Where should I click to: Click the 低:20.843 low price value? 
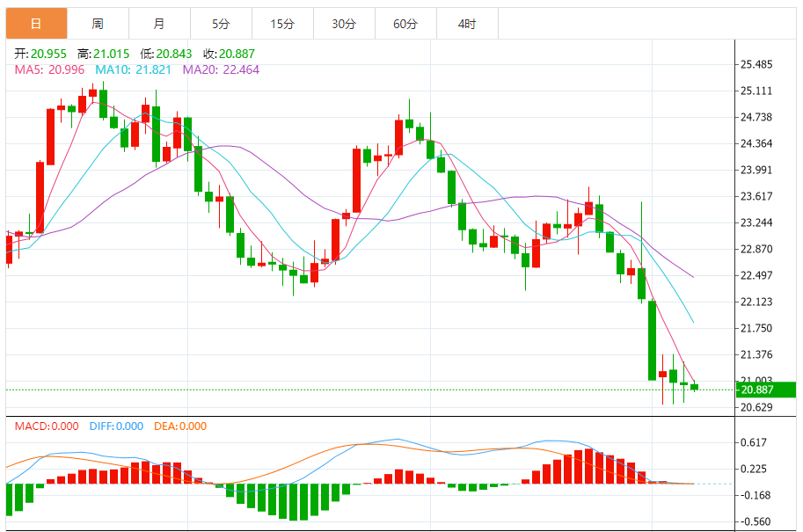(x=166, y=54)
